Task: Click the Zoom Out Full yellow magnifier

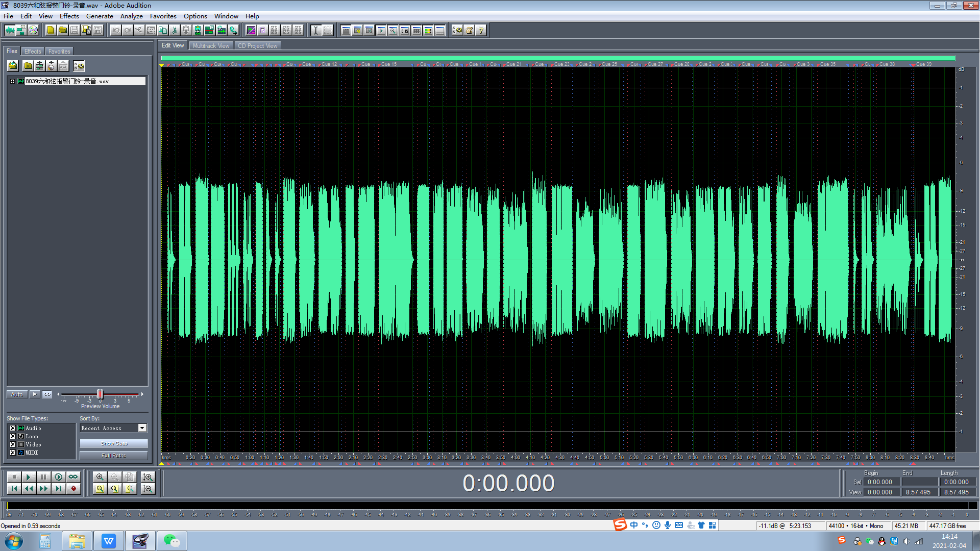Action: (100, 489)
